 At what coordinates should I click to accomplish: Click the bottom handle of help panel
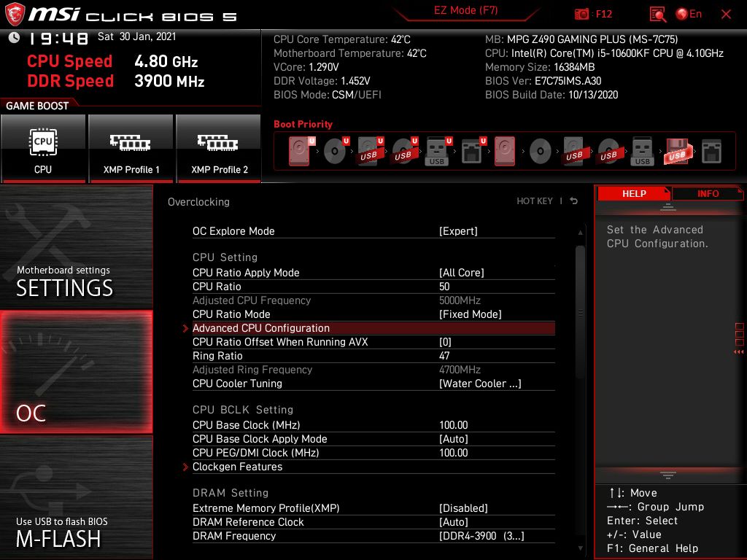(668, 475)
